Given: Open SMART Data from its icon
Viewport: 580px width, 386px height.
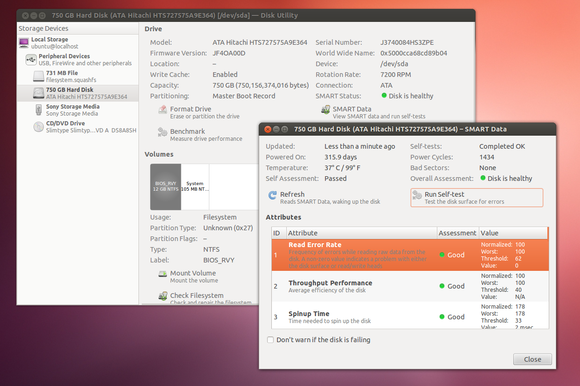Looking at the screenshot, I should (326, 110).
